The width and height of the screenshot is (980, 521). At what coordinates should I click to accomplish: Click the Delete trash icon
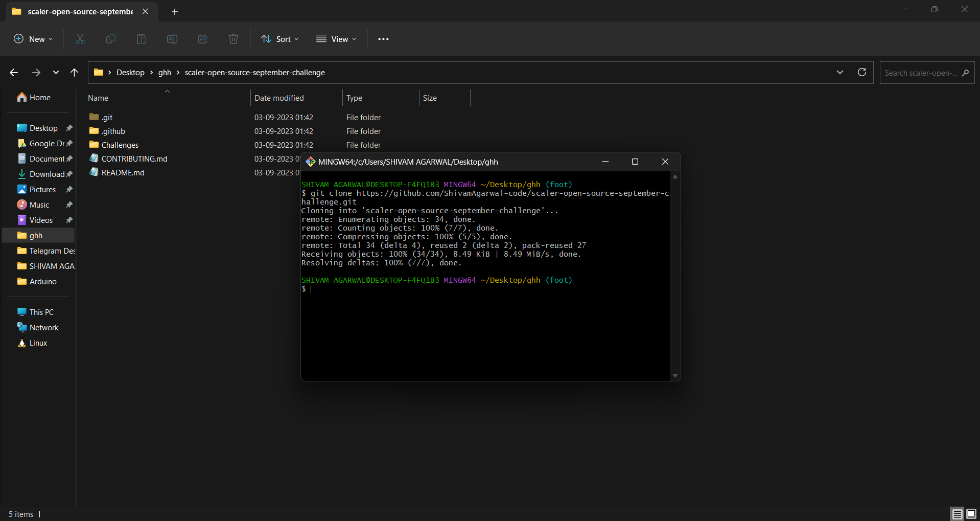[233, 39]
